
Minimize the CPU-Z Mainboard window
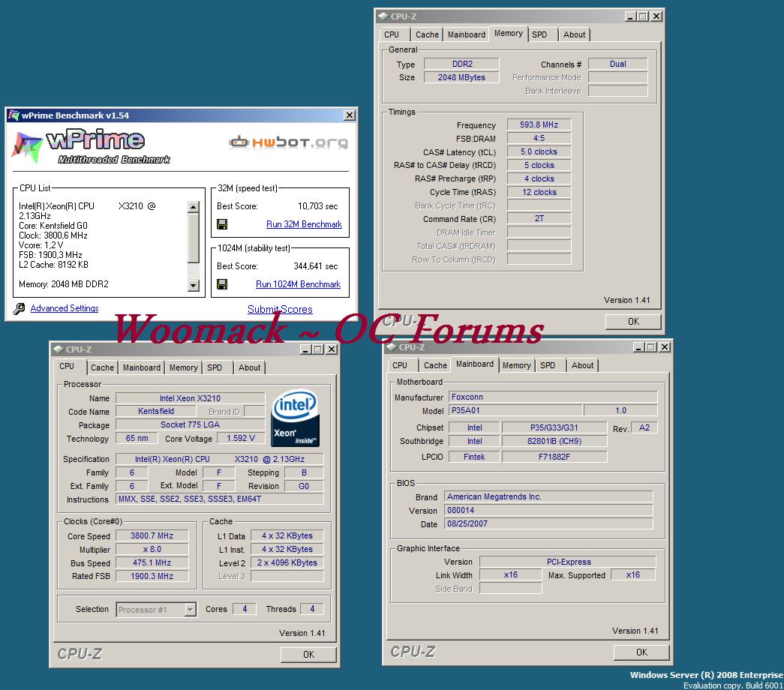pos(638,346)
